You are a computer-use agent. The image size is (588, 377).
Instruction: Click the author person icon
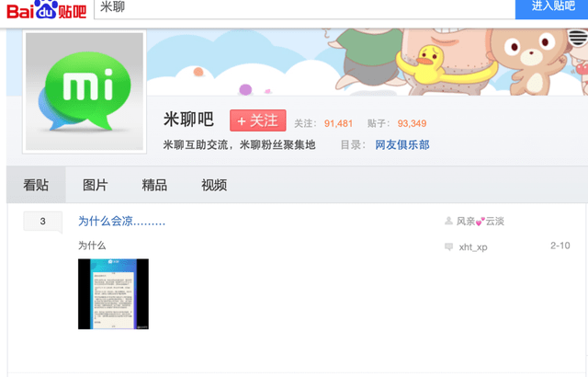pos(448,221)
